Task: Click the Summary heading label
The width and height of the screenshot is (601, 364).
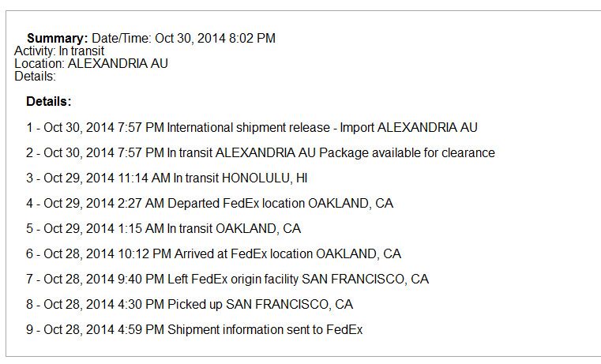Action: point(58,39)
